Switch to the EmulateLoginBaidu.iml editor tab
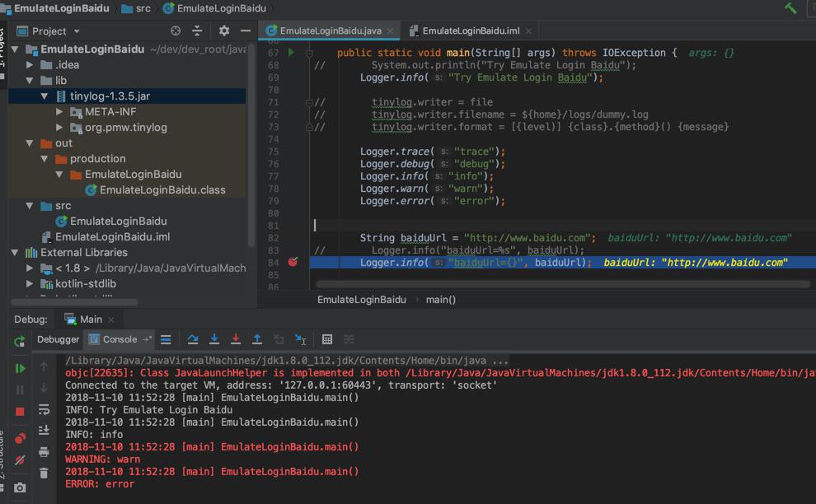This screenshot has height=504, width=816. coord(470,30)
